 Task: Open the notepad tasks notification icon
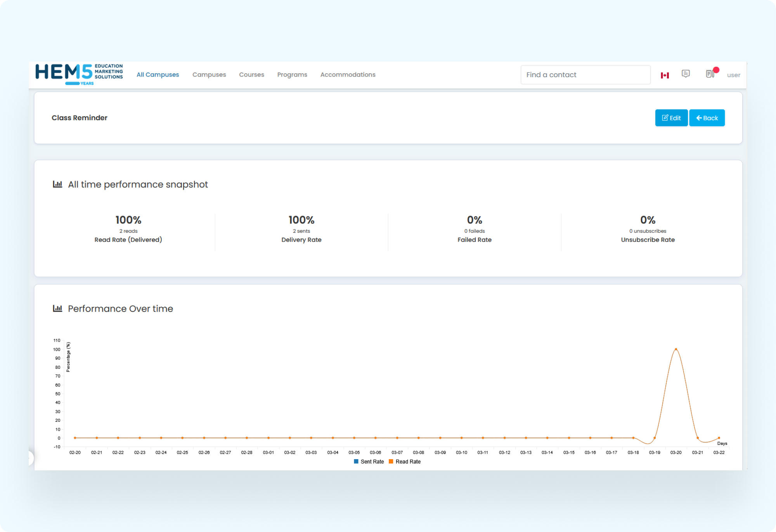tap(710, 74)
